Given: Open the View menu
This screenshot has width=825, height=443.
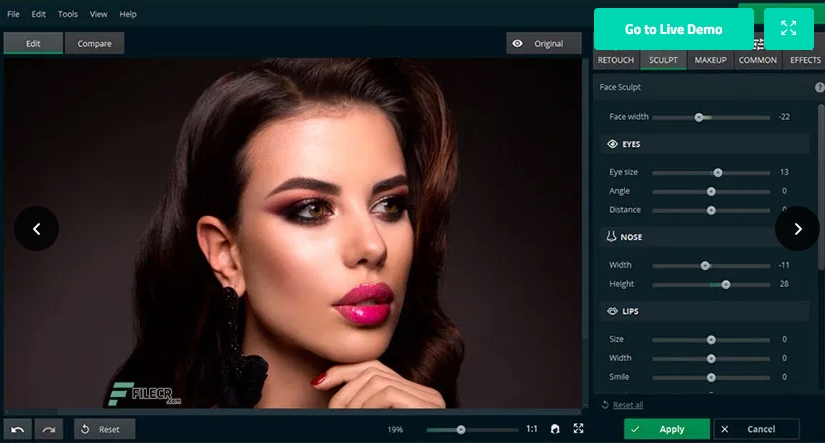Looking at the screenshot, I should [x=98, y=14].
